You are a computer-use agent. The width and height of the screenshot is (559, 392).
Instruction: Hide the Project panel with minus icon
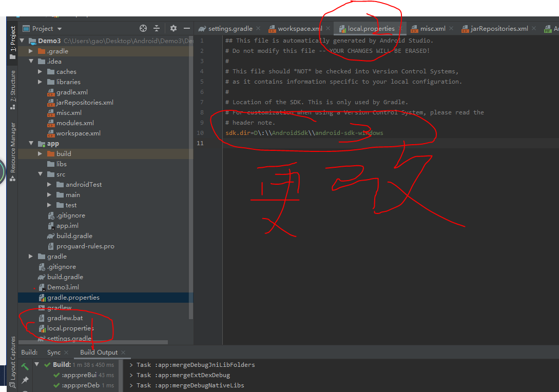click(187, 28)
